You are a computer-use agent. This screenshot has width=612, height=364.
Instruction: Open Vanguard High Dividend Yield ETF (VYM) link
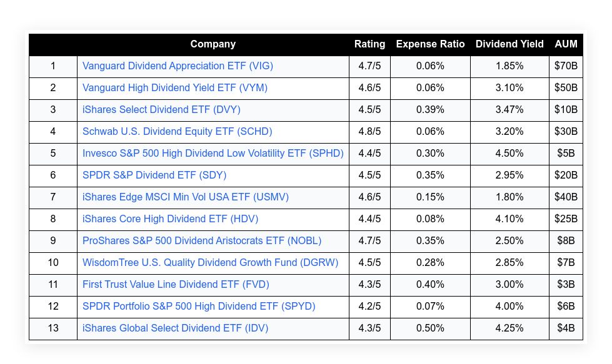(x=175, y=88)
